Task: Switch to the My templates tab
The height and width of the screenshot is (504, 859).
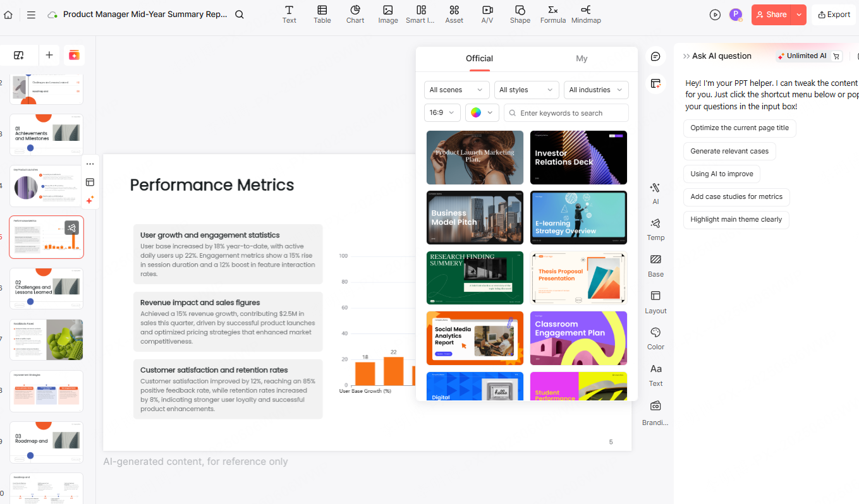Action: (582, 58)
